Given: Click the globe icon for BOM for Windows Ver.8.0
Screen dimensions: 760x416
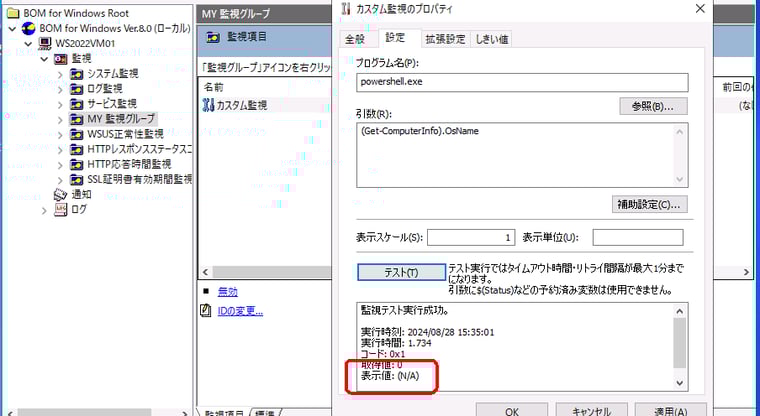Looking at the screenshot, I should coord(29,29).
